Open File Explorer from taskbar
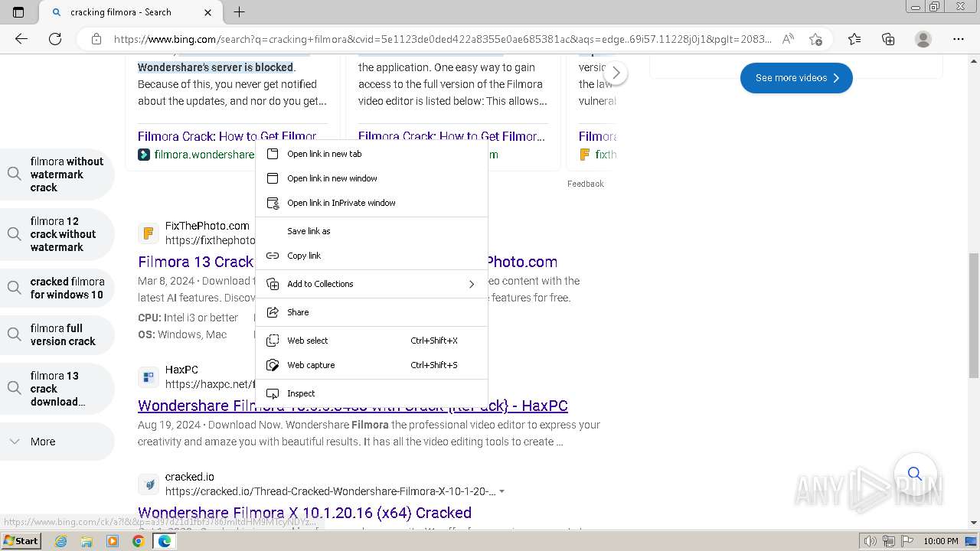 [x=87, y=541]
